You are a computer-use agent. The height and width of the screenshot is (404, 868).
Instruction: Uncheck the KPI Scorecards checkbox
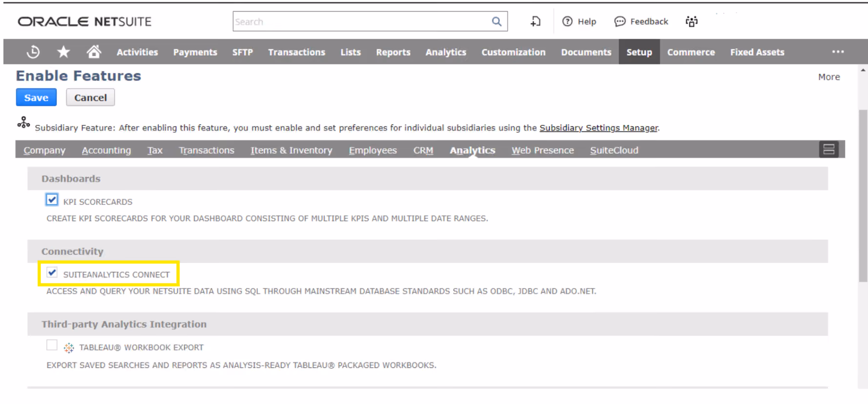[x=52, y=200]
